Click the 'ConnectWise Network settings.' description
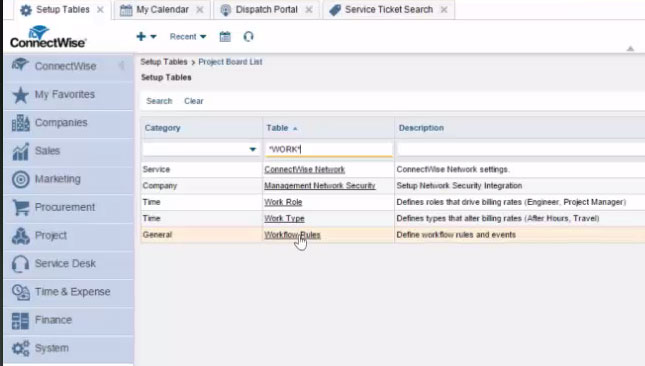This screenshot has height=366, width=645. (x=453, y=169)
